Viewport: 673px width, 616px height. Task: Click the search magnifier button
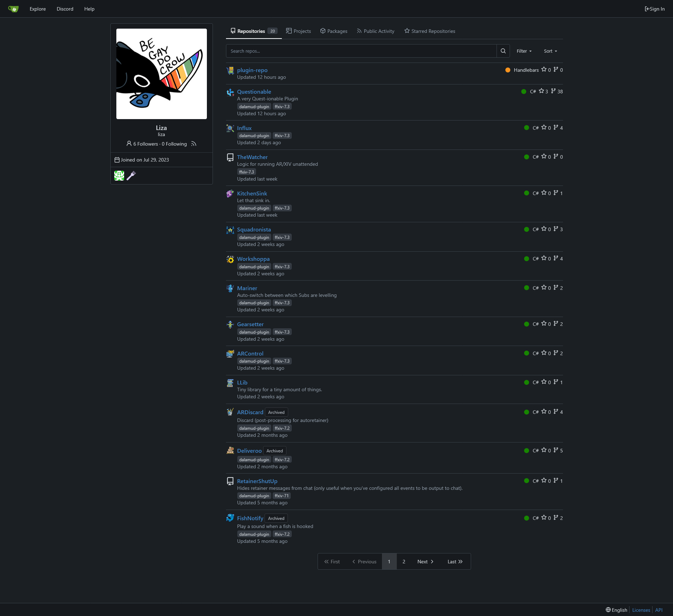503,51
